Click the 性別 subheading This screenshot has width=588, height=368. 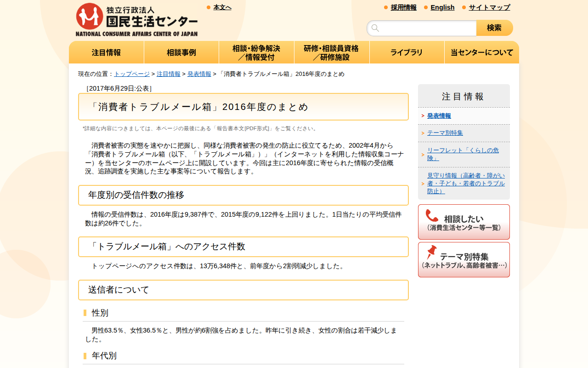coord(100,313)
